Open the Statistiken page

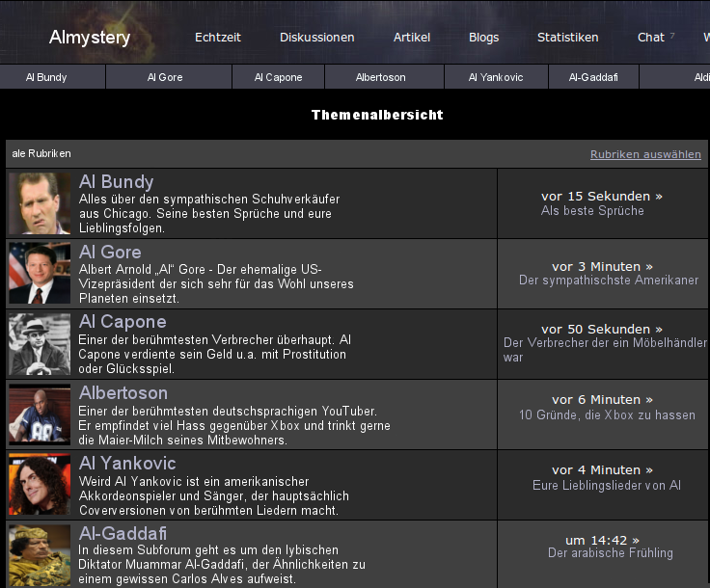coord(568,38)
